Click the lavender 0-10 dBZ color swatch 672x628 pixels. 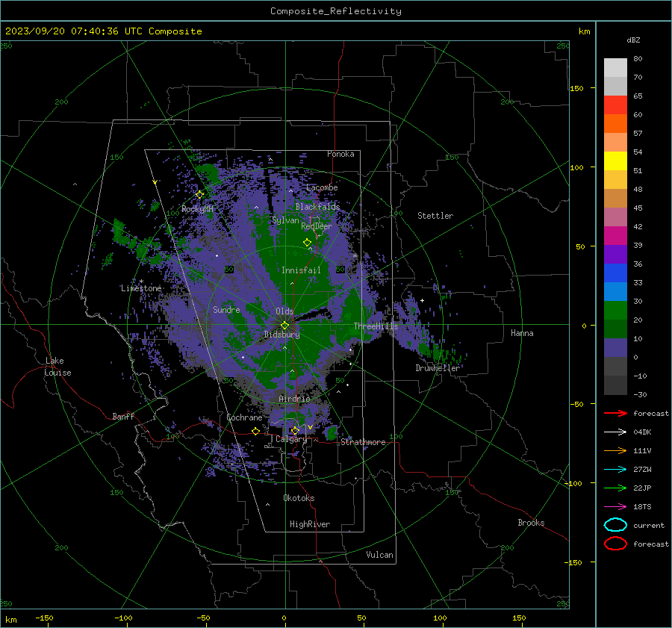pos(615,348)
